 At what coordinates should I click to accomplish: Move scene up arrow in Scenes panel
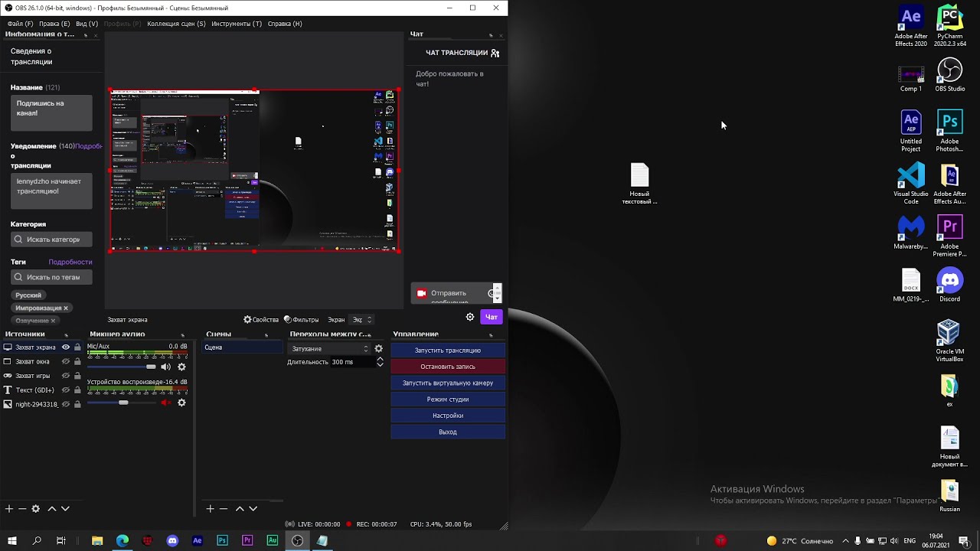click(x=240, y=508)
